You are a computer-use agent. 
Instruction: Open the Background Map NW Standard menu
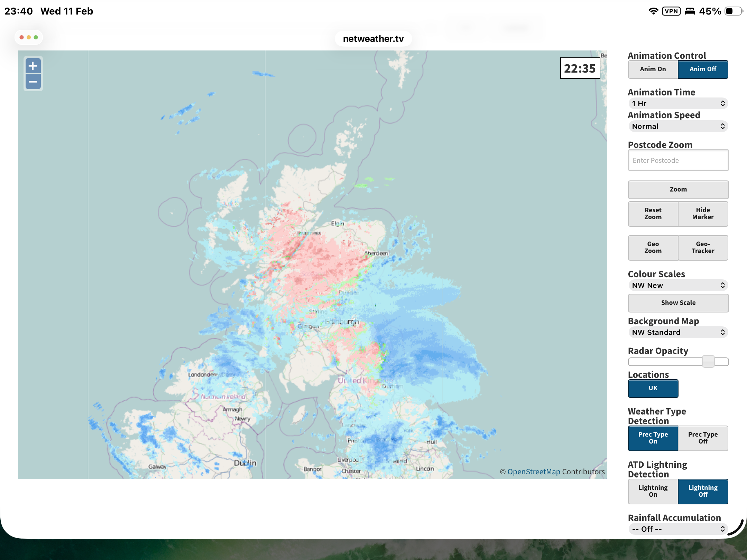(x=678, y=332)
